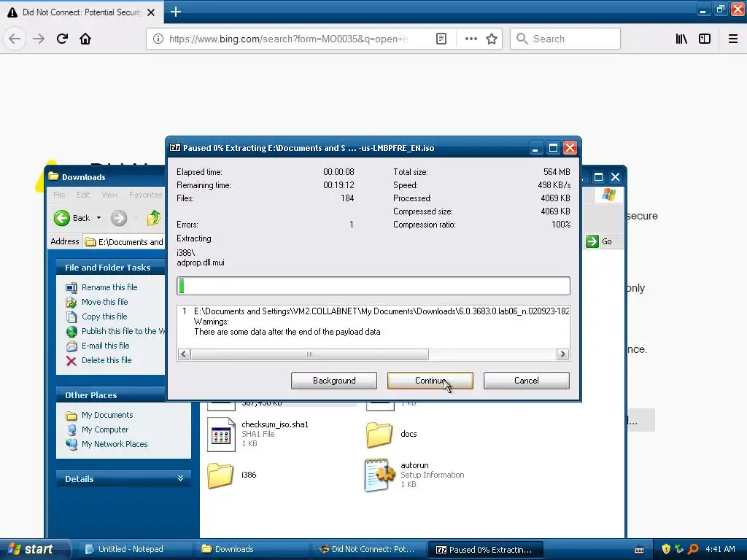This screenshot has height=560, width=747.
Task: Select the docs folder icon
Action: click(x=379, y=435)
